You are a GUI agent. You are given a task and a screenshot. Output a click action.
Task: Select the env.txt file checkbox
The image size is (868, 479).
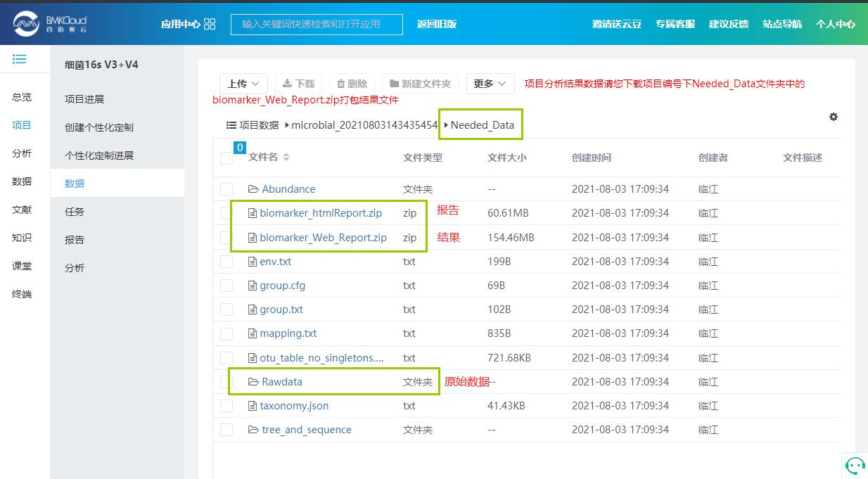click(x=226, y=262)
